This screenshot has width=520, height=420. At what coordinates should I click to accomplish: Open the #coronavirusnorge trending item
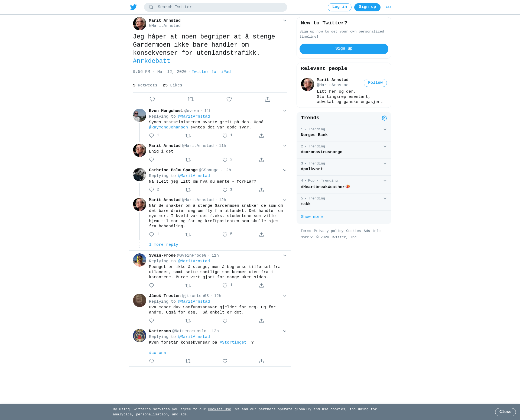pos(344,150)
